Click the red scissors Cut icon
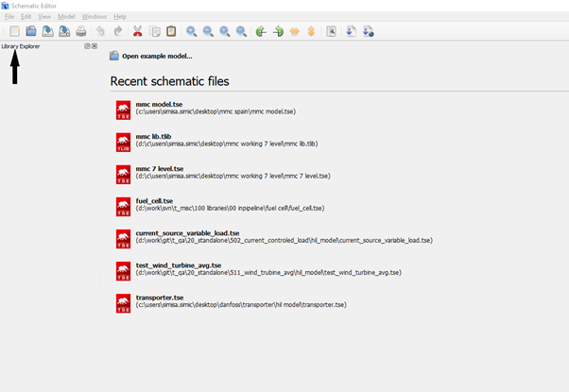The width and height of the screenshot is (569, 392). 138,31
